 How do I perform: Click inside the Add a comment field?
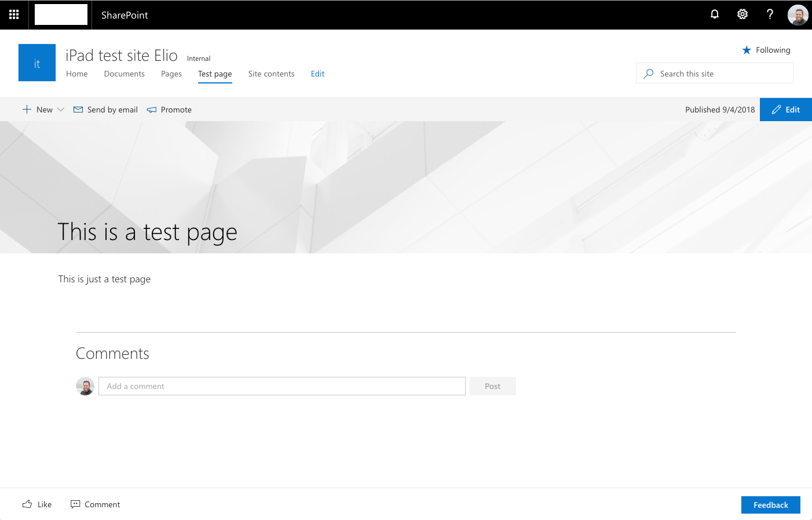coord(281,386)
